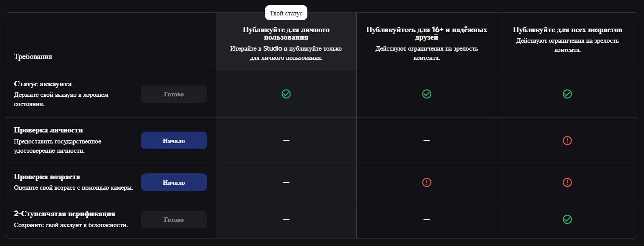The width and height of the screenshot is (644, 246).
Task: Click the Твой статус badge
Action: (x=286, y=13)
